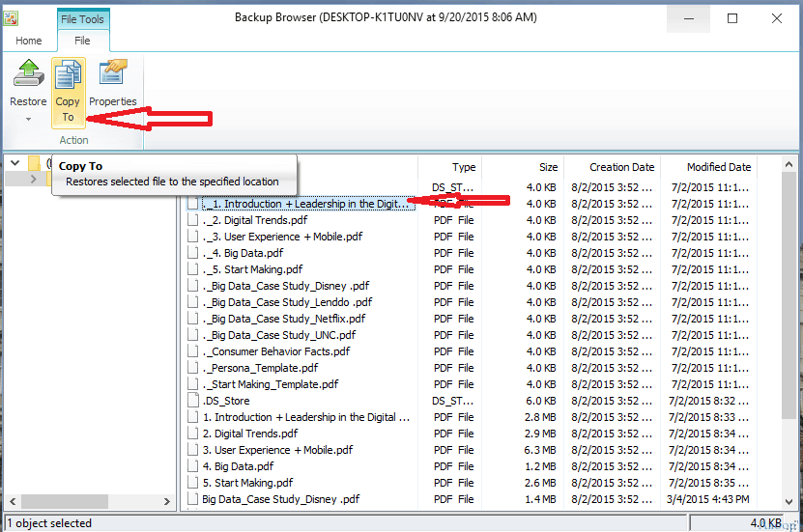Select file name ._Big Data_Case Study_Netflix.pdf

tap(284, 319)
